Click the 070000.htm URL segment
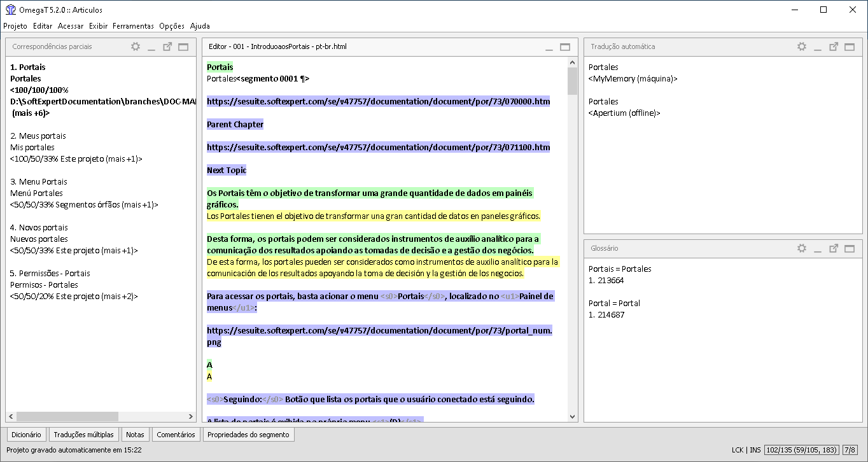 379,101
